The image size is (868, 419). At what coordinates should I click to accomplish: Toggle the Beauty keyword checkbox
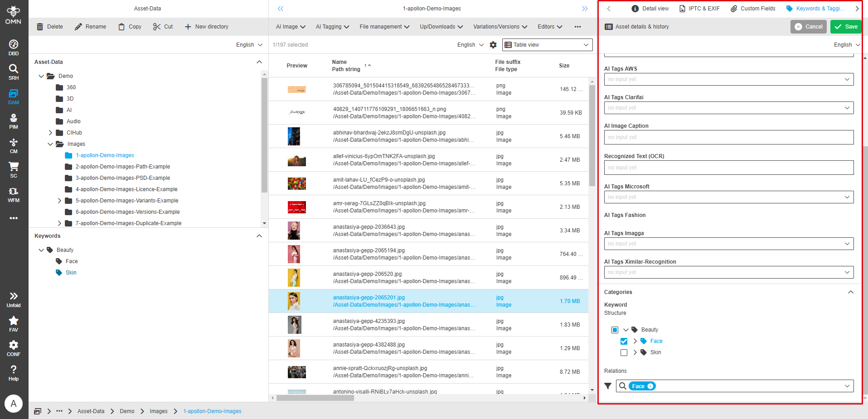point(615,330)
